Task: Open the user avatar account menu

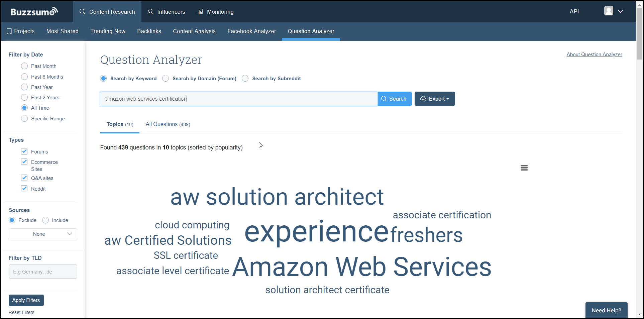Action: pyautogui.click(x=609, y=11)
